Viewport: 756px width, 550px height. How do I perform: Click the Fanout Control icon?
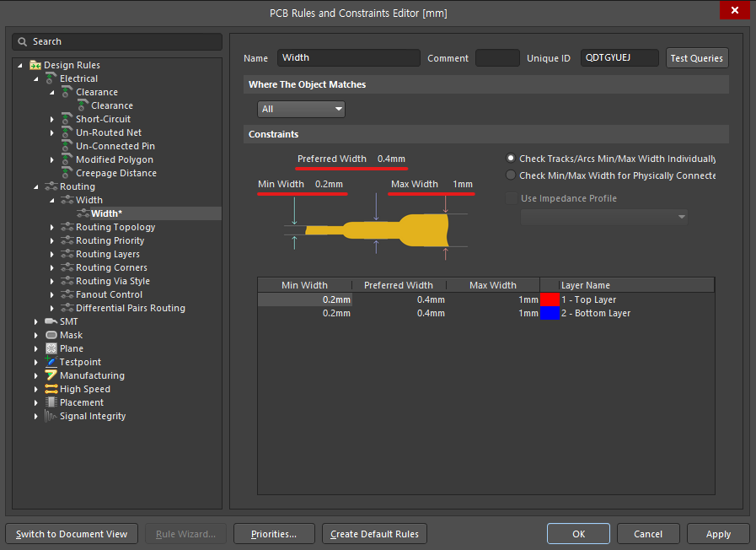67,294
